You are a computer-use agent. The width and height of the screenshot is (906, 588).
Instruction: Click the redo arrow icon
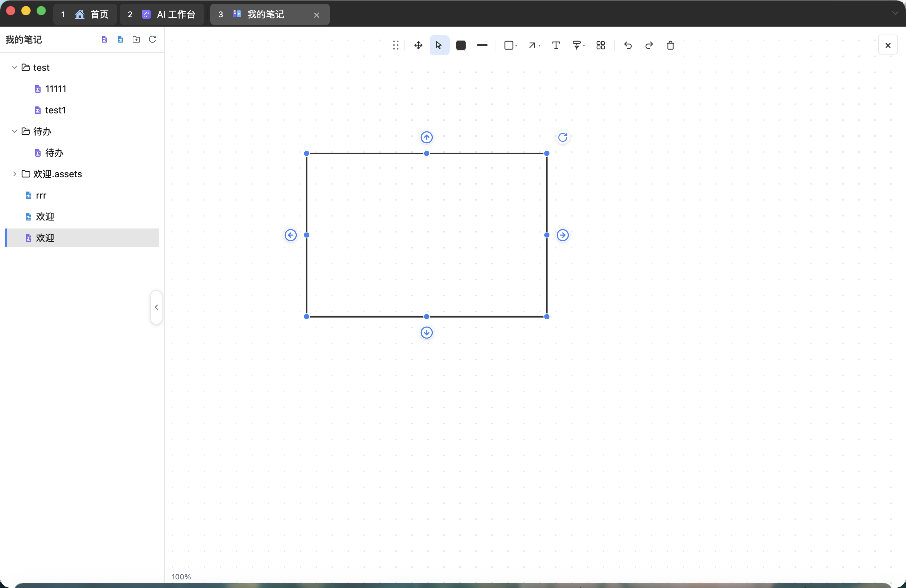[x=649, y=45]
